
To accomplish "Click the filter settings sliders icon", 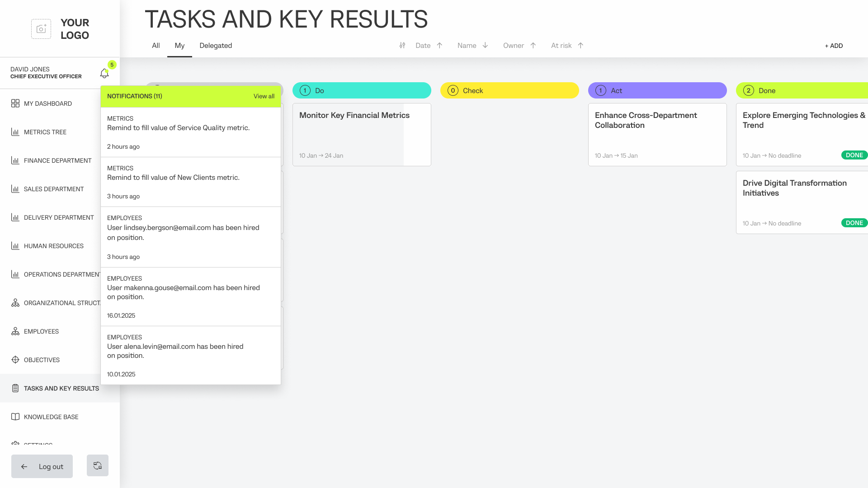I will pos(402,45).
